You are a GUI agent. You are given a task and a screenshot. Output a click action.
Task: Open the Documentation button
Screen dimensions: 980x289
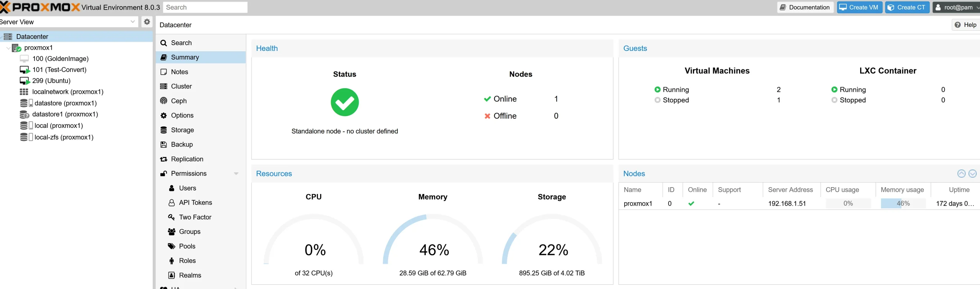pyautogui.click(x=805, y=7)
